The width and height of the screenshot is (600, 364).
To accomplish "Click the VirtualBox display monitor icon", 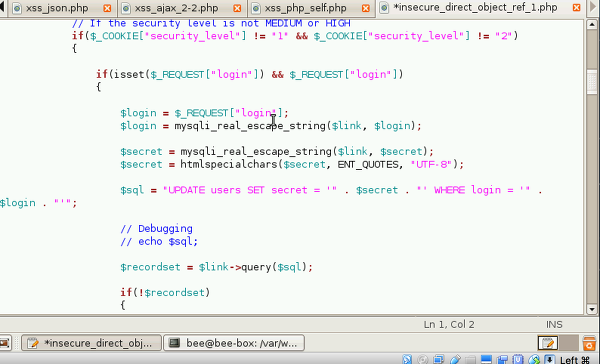I will [486, 360].
